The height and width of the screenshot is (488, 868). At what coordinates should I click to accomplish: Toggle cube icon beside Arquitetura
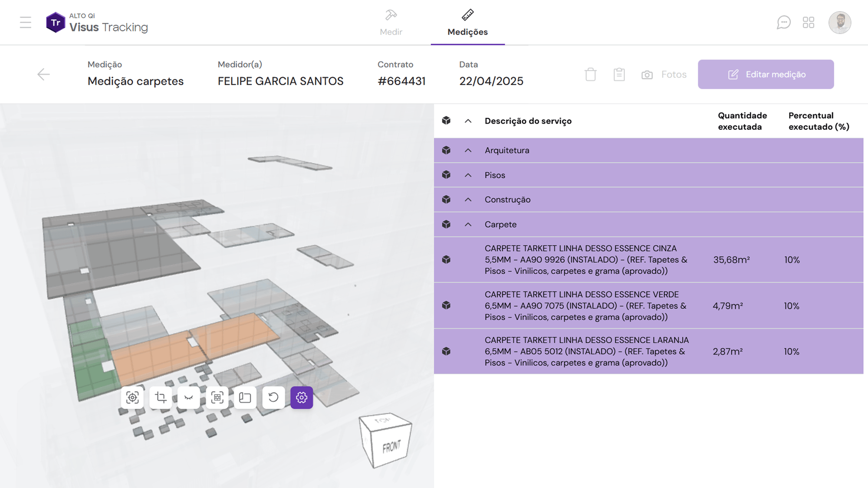(446, 151)
